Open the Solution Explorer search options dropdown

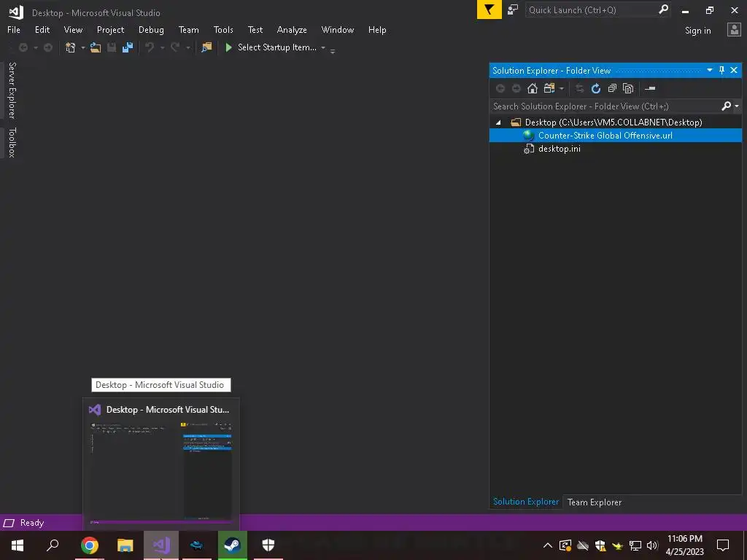coord(737,106)
